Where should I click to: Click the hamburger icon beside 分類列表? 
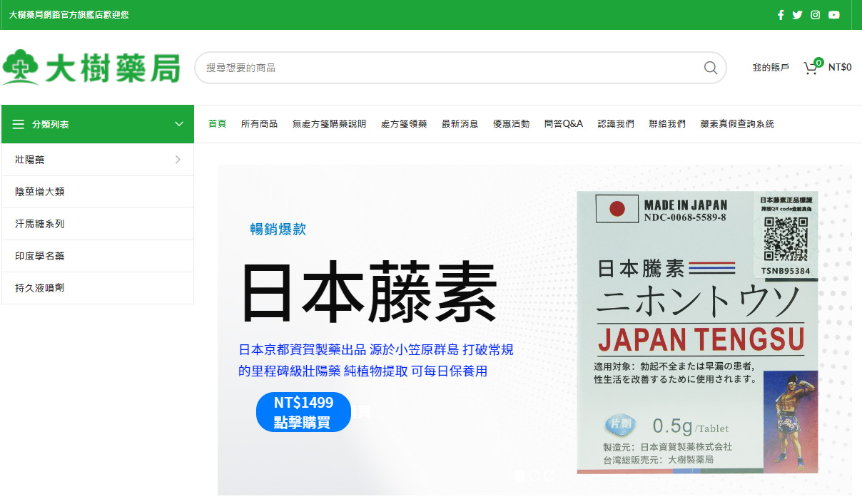point(19,123)
